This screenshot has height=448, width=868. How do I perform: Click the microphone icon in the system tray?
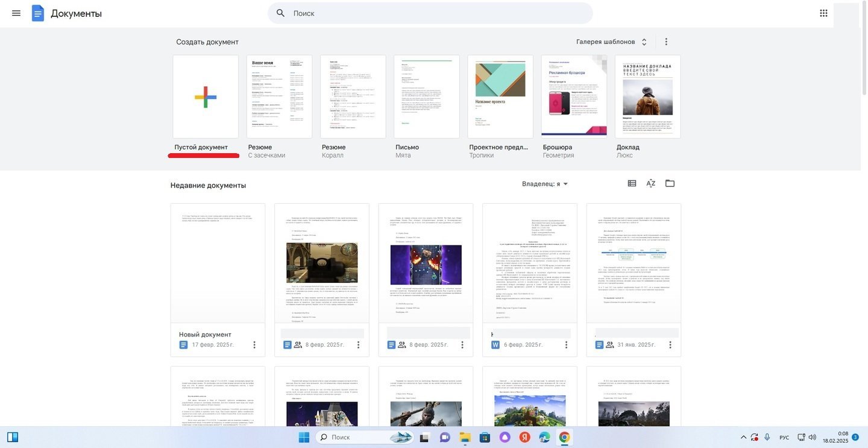click(767, 437)
